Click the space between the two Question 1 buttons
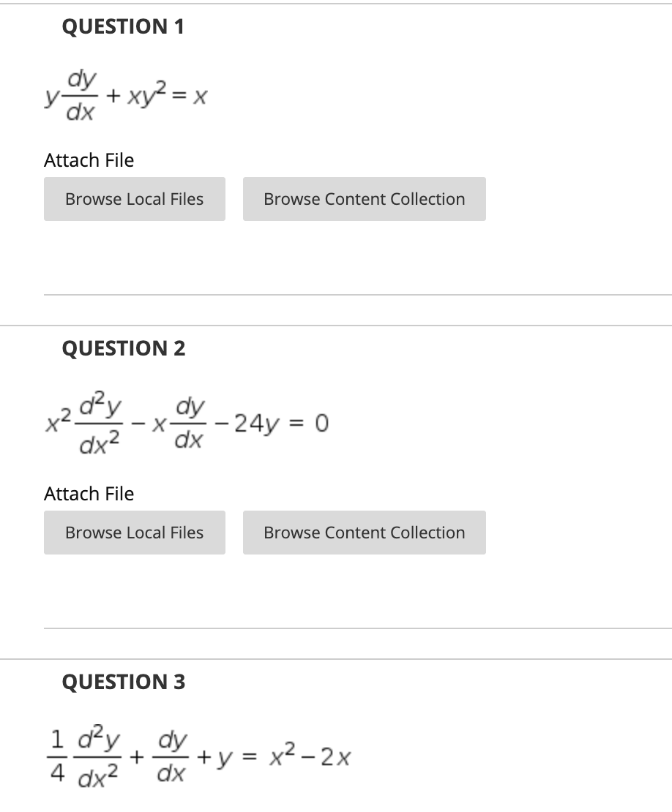This screenshot has height=812, width=672. (x=234, y=199)
